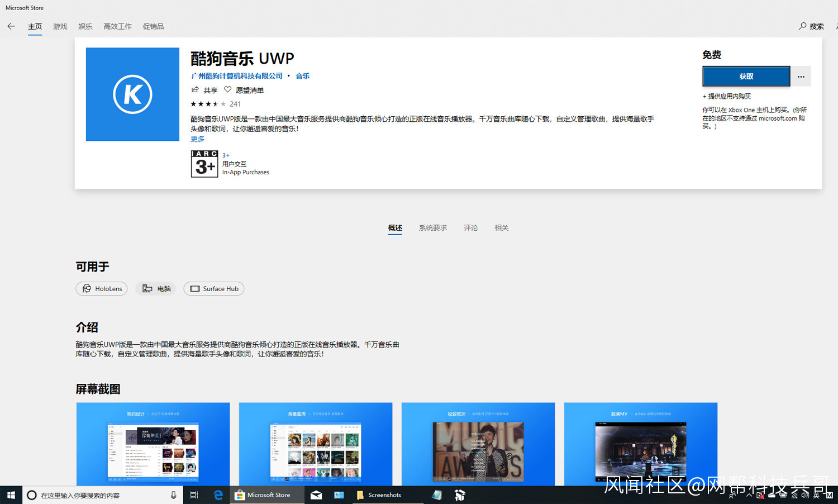The height and width of the screenshot is (504, 838).
Task: Click the In-App Purchases rating text
Action: tap(246, 172)
